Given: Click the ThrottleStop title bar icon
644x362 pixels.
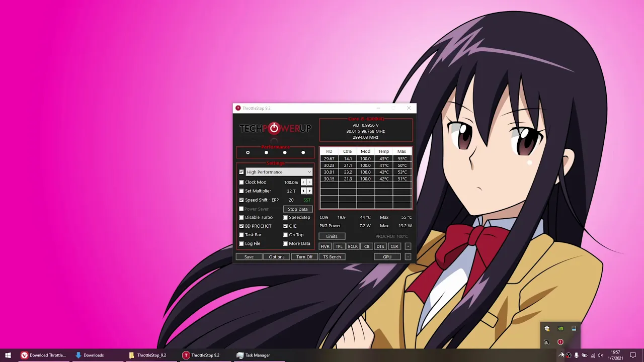Looking at the screenshot, I should pos(238,108).
